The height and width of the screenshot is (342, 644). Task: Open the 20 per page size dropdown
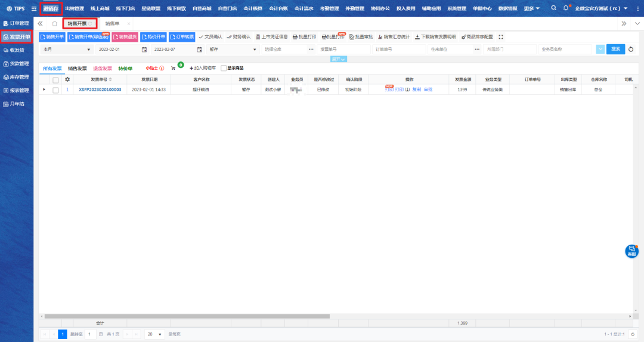pyautogui.click(x=156, y=334)
